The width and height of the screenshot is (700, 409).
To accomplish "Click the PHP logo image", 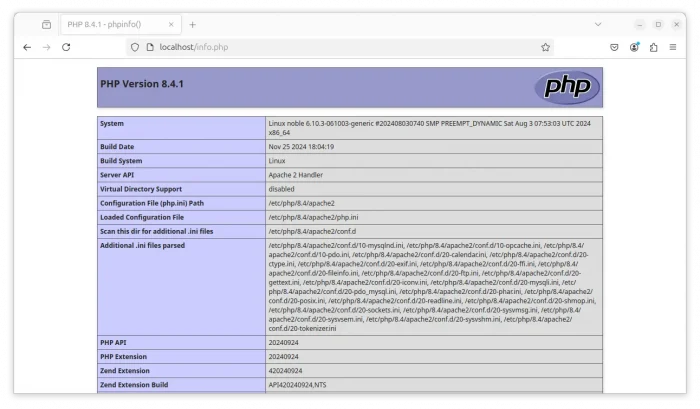I will click(x=567, y=87).
